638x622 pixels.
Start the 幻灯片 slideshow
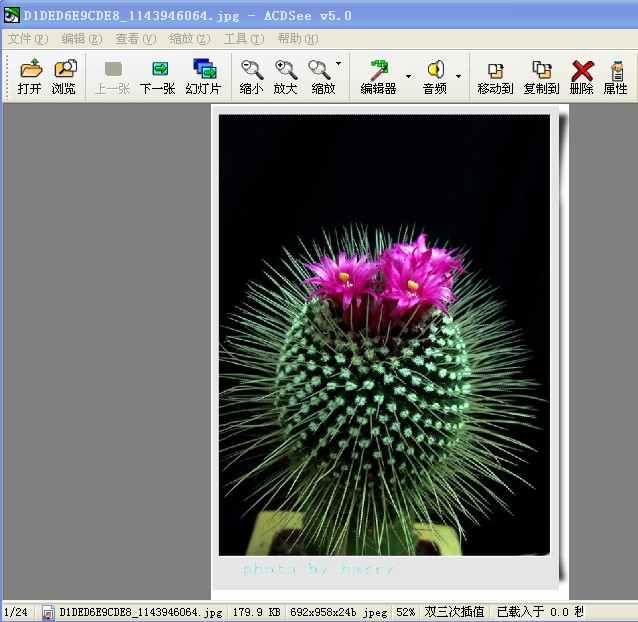tap(203, 76)
